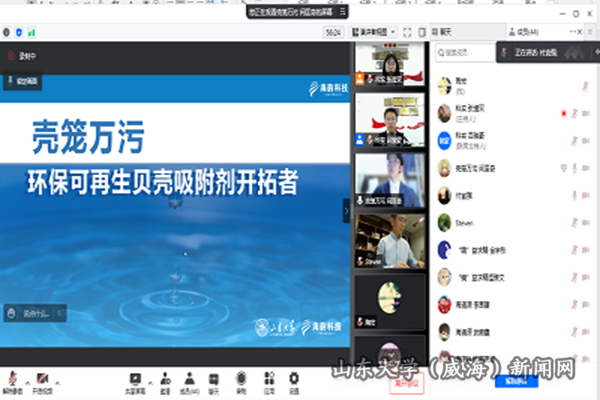Viewport: 600px width, 400px height.
Task: Open the apps icon in bottom toolbar
Action: [269, 383]
